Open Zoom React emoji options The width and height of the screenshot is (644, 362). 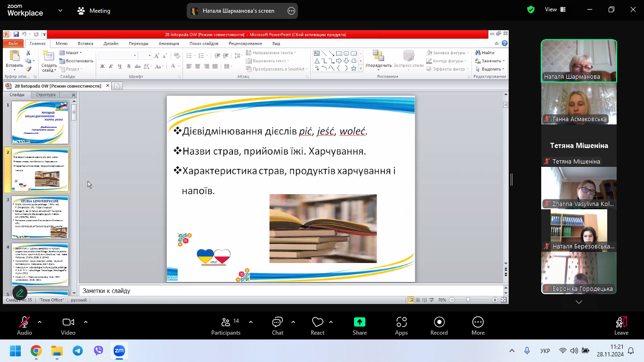pyautogui.click(x=317, y=322)
